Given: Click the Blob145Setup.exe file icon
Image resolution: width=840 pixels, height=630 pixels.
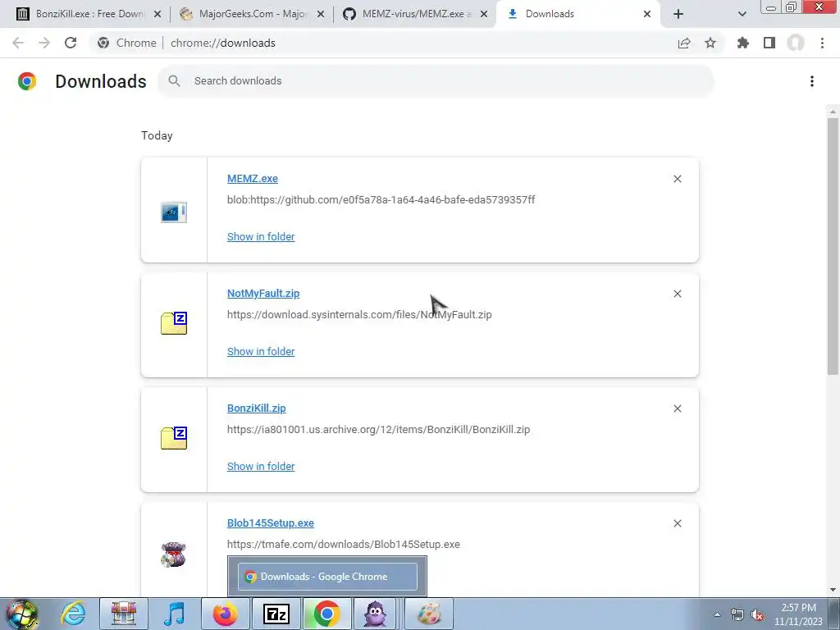Looking at the screenshot, I should pos(174,555).
